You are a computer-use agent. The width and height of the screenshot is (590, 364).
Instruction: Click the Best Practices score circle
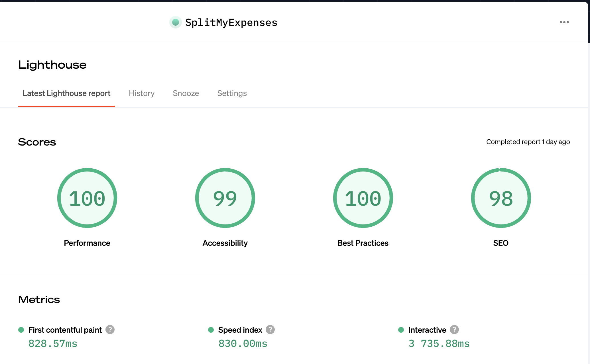point(363,198)
